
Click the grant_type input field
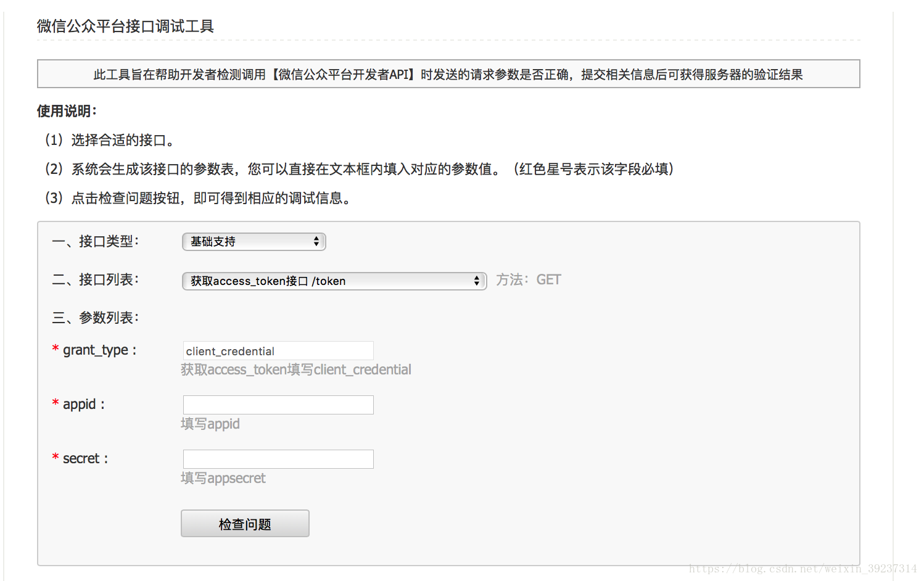click(x=278, y=351)
